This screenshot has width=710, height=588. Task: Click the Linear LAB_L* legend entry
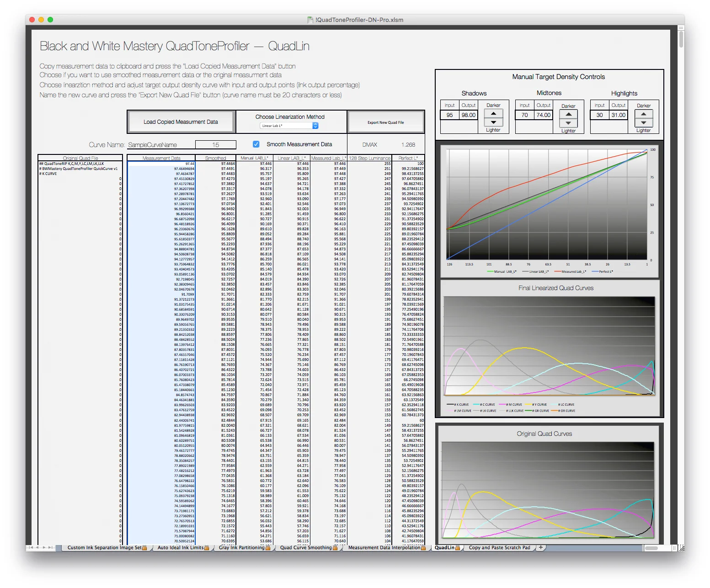(x=535, y=271)
